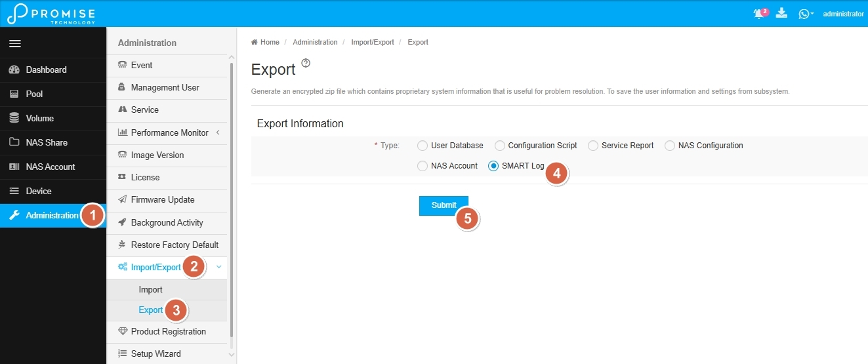Click Export breadcrumb text
868x364 pixels.
pos(418,42)
